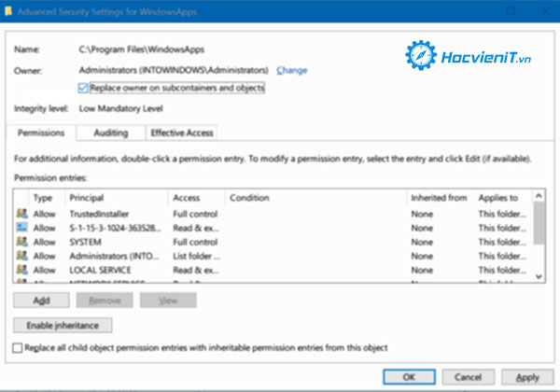Click the Applies to column header
560x392 pixels.
pos(497,198)
